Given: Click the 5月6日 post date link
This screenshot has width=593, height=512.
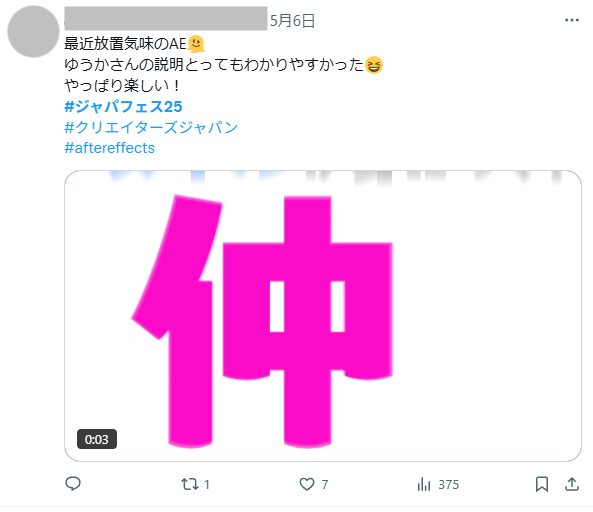Looking at the screenshot, I should (x=292, y=20).
